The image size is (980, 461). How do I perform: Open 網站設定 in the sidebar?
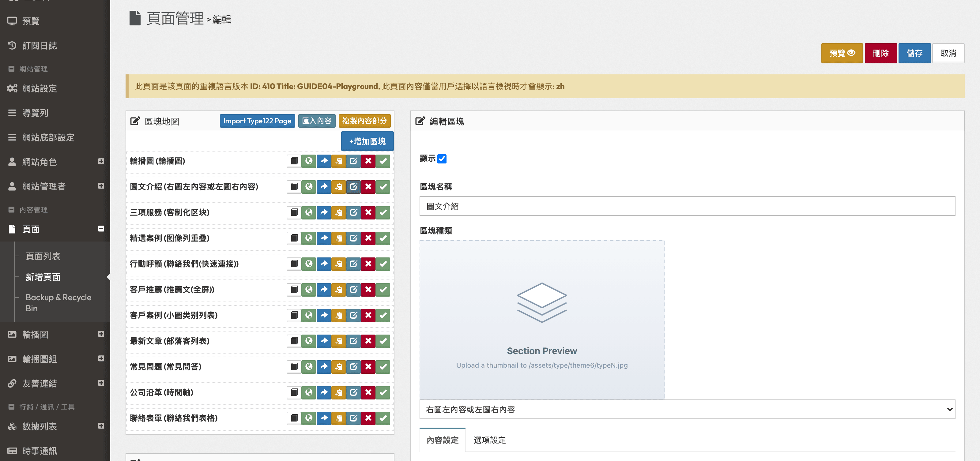click(40, 89)
